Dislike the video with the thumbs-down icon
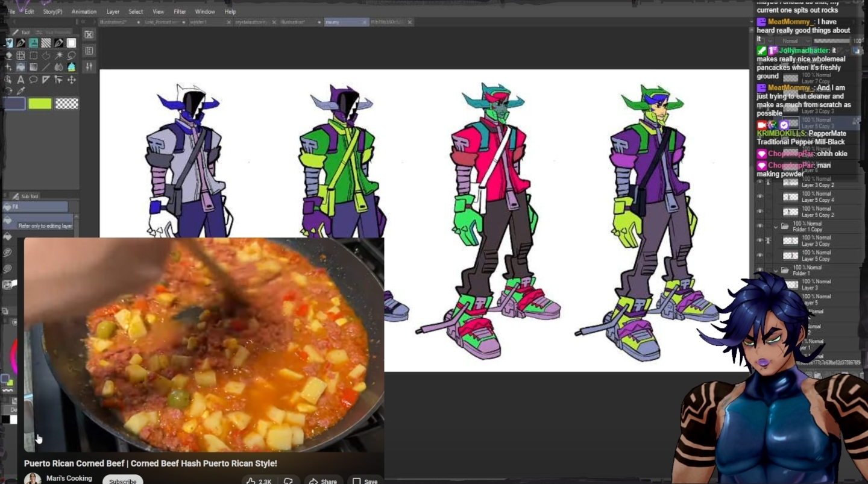The image size is (868, 484). (288, 481)
